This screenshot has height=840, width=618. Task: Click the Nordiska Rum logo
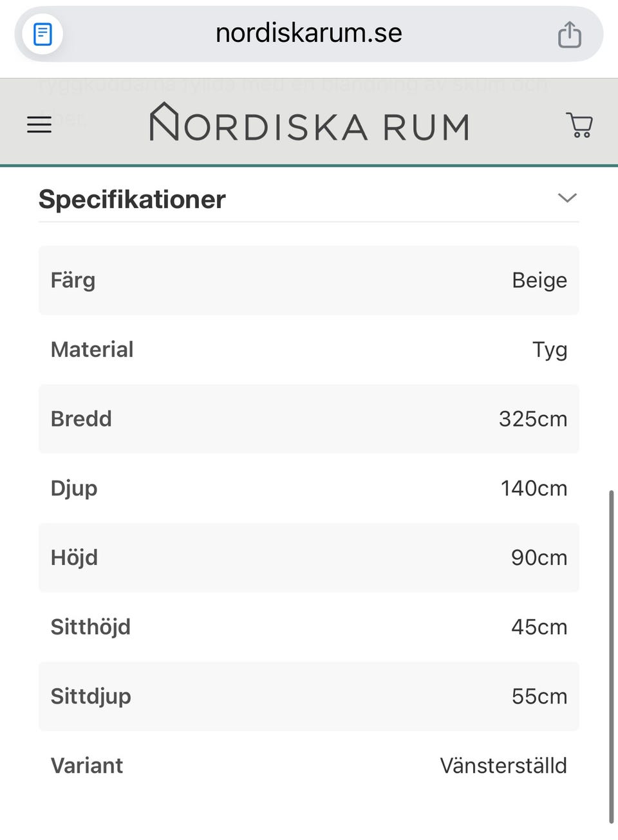tap(309, 123)
